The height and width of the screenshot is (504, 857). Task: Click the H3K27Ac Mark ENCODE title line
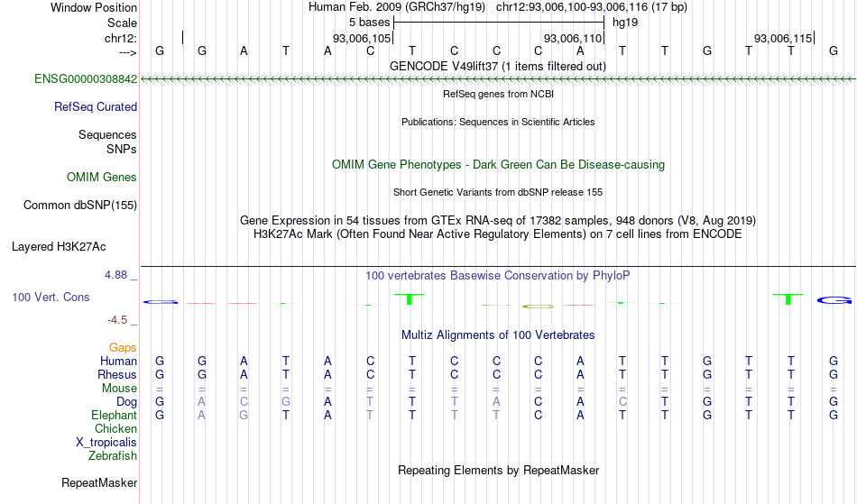coord(498,234)
